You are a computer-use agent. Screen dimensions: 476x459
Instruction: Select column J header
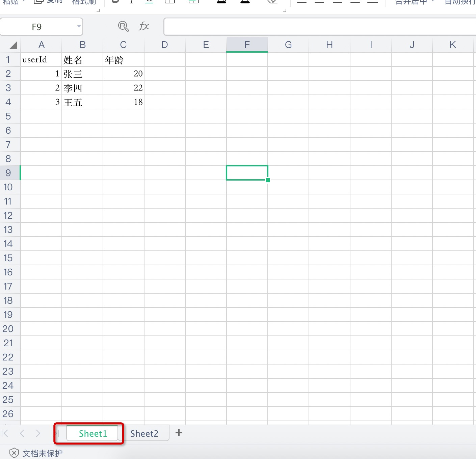tap(412, 45)
